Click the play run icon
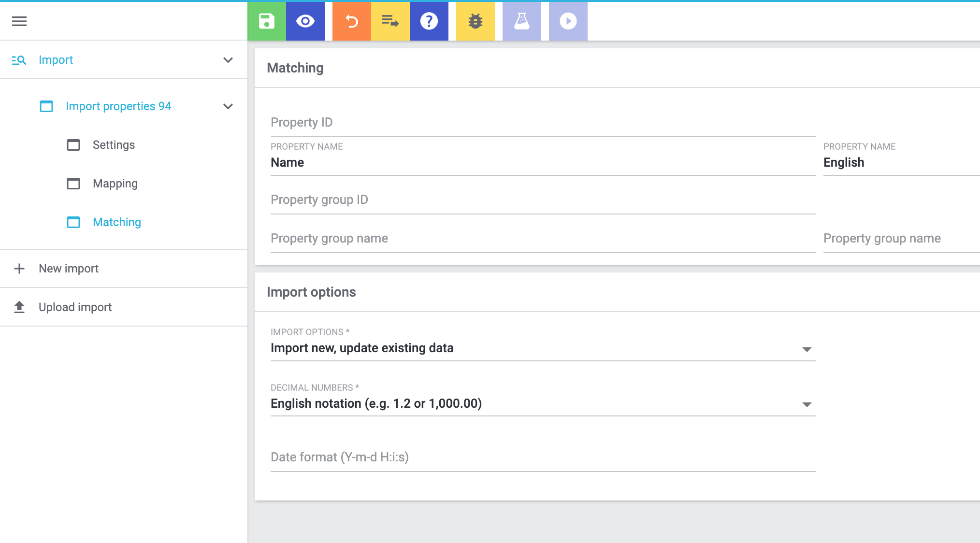This screenshot has height=543, width=980. (x=568, y=21)
